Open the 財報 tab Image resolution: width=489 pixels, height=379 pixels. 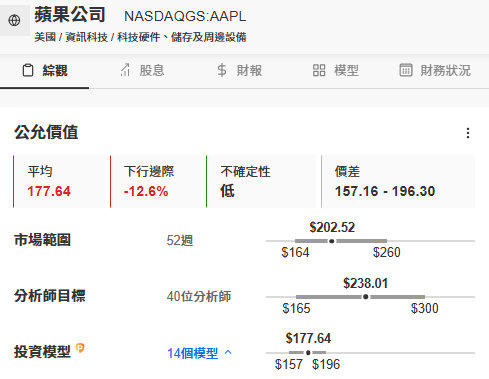pyautogui.click(x=239, y=71)
